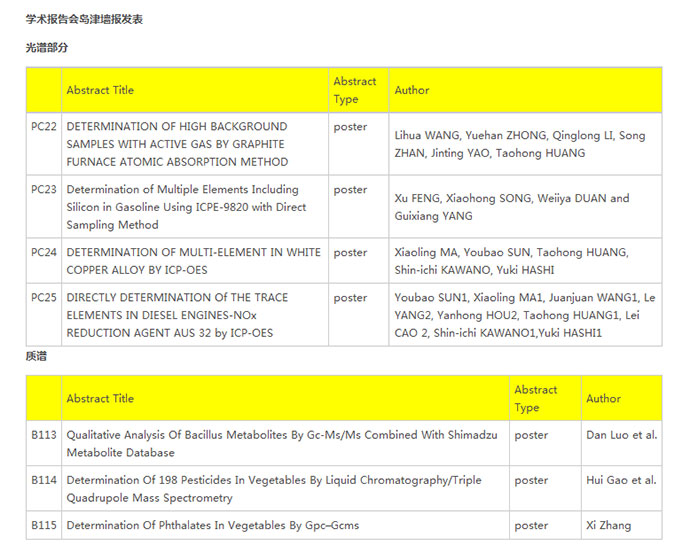Click the title about Bacillus metabolites by Gc-Ms/Ms
This screenshot has height=553, width=690.
tap(282, 444)
